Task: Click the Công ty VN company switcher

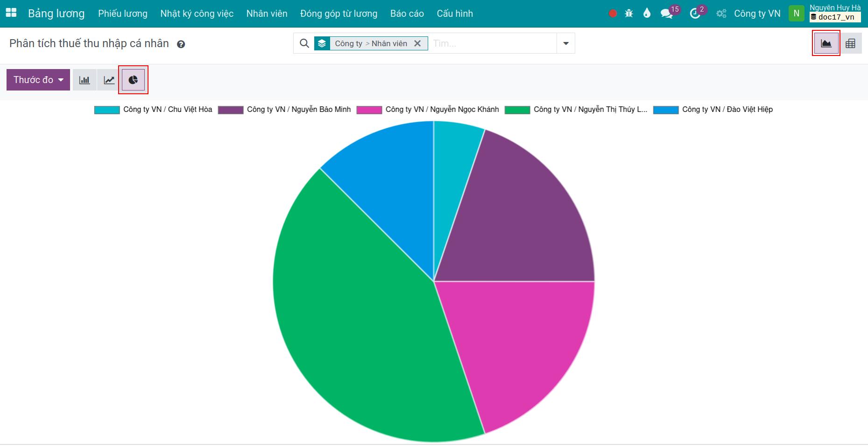Action: 757,14
